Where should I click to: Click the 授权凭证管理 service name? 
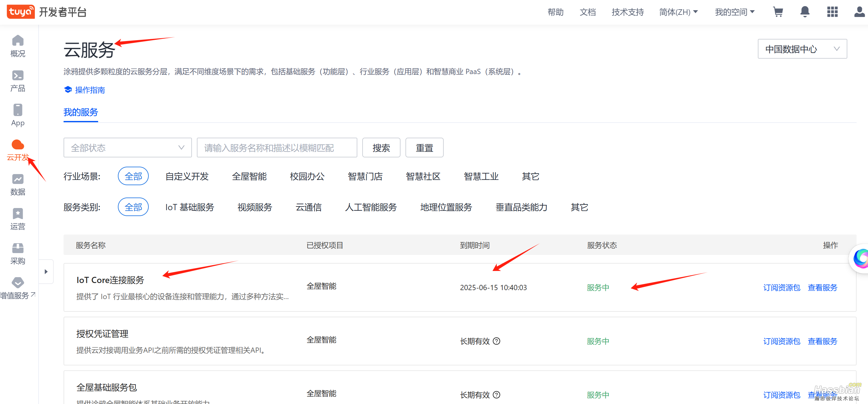coord(102,334)
